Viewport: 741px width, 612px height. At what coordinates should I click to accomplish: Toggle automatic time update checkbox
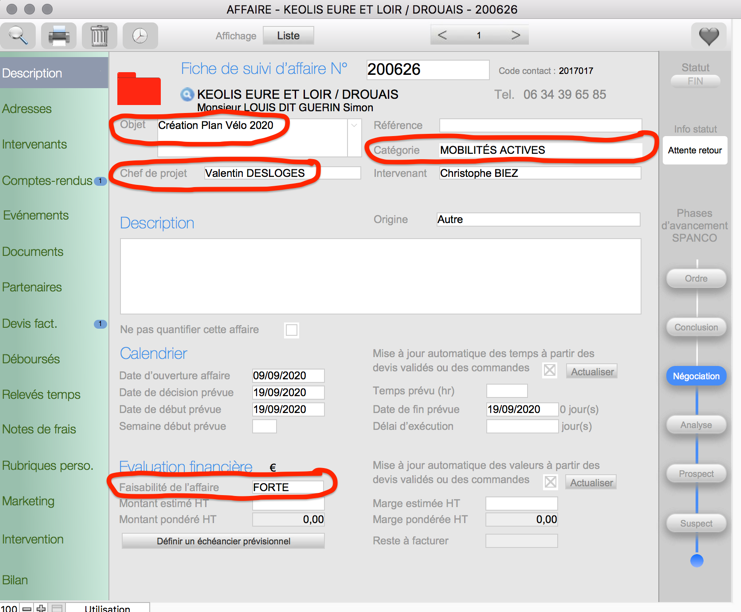tap(549, 371)
